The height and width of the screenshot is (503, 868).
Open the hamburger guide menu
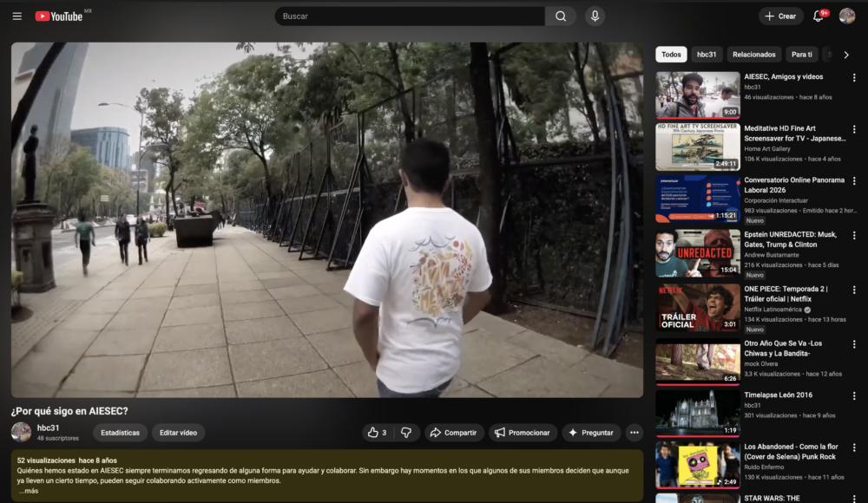(x=17, y=16)
